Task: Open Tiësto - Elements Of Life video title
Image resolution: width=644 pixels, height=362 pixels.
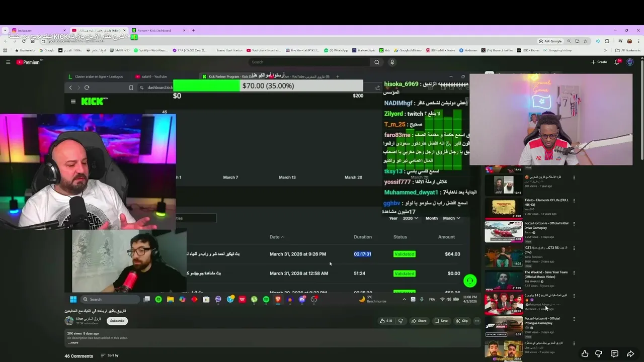Action: click(x=546, y=202)
